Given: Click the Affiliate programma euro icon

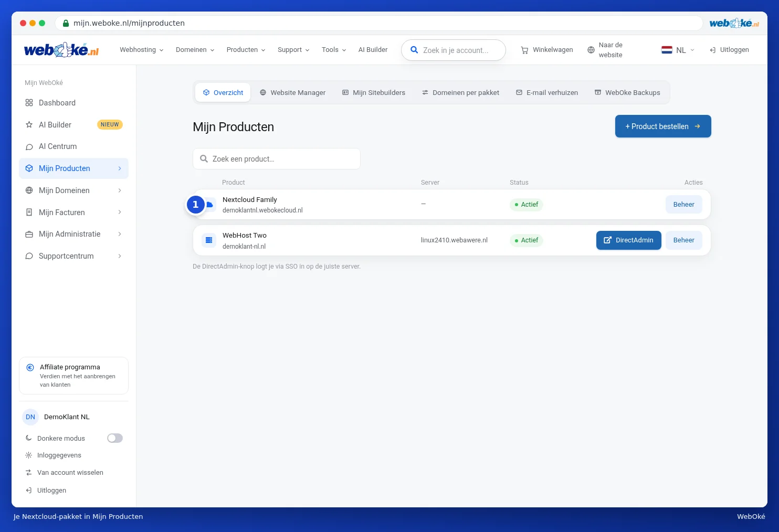Looking at the screenshot, I should point(30,367).
